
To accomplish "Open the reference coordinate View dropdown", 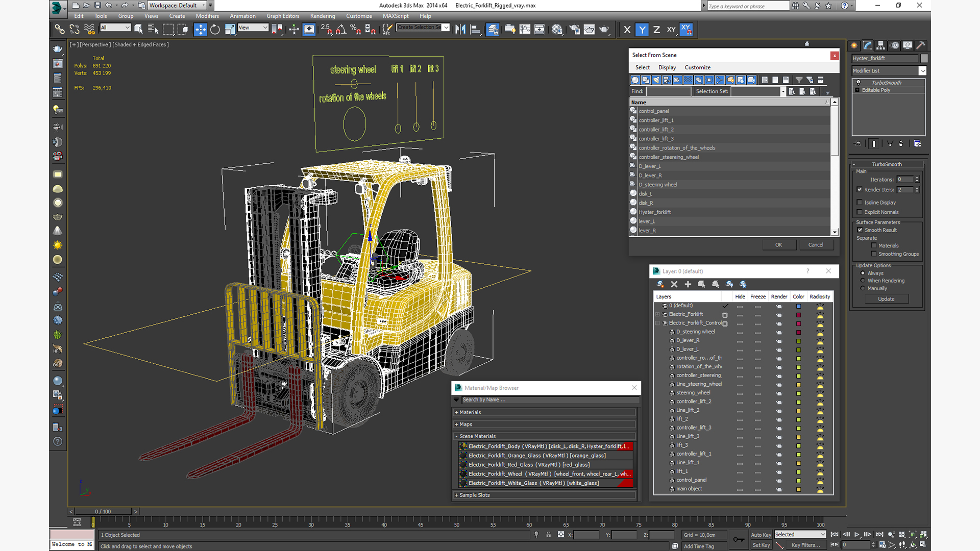I will point(253,28).
